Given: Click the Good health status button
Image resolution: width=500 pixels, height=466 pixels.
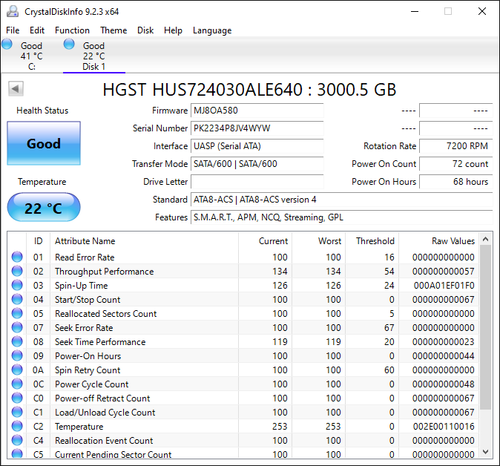Looking at the screenshot, I should point(44,143).
